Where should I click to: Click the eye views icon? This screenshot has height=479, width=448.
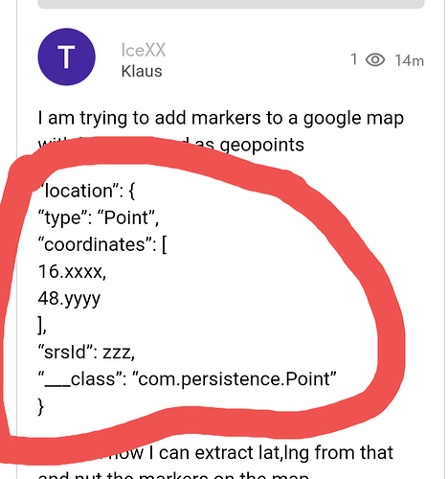tap(375, 59)
